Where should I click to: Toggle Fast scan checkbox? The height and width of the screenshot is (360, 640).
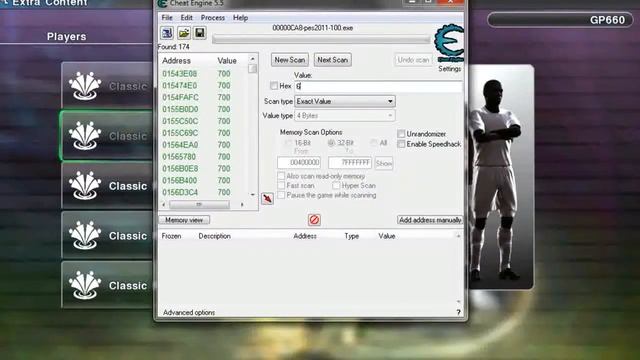coord(281,185)
